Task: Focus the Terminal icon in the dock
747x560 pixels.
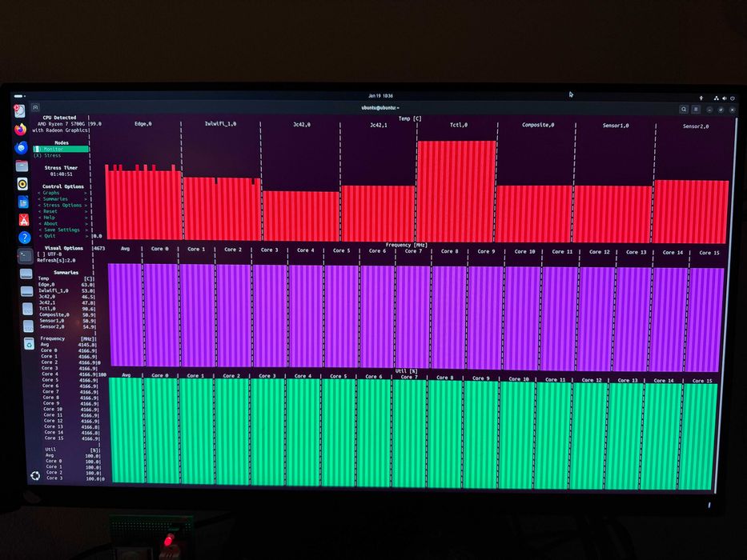Action: [26, 256]
